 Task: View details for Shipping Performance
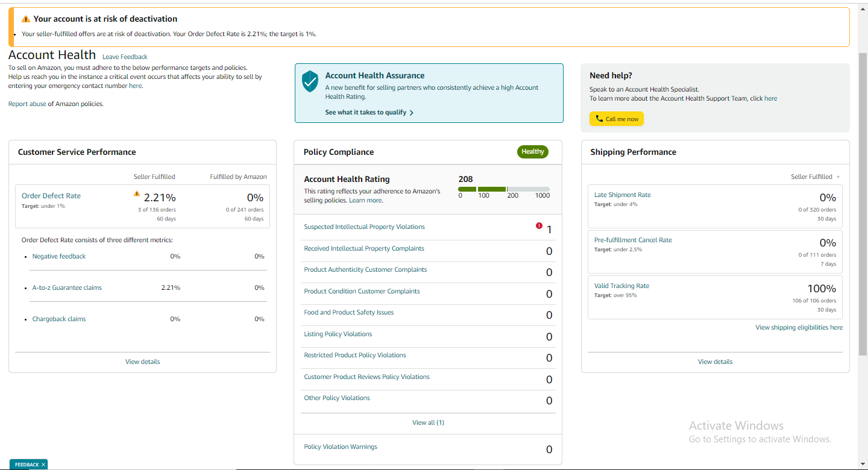point(715,362)
